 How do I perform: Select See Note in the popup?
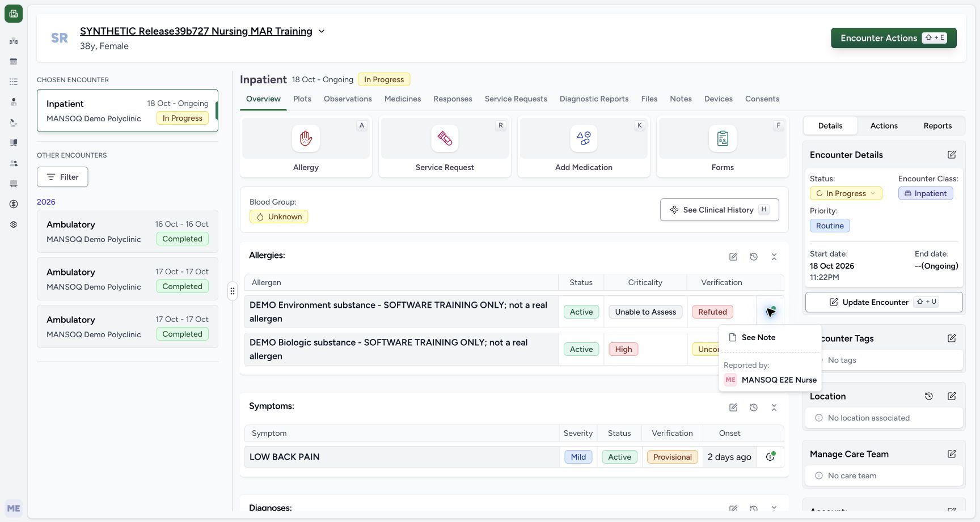point(770,337)
